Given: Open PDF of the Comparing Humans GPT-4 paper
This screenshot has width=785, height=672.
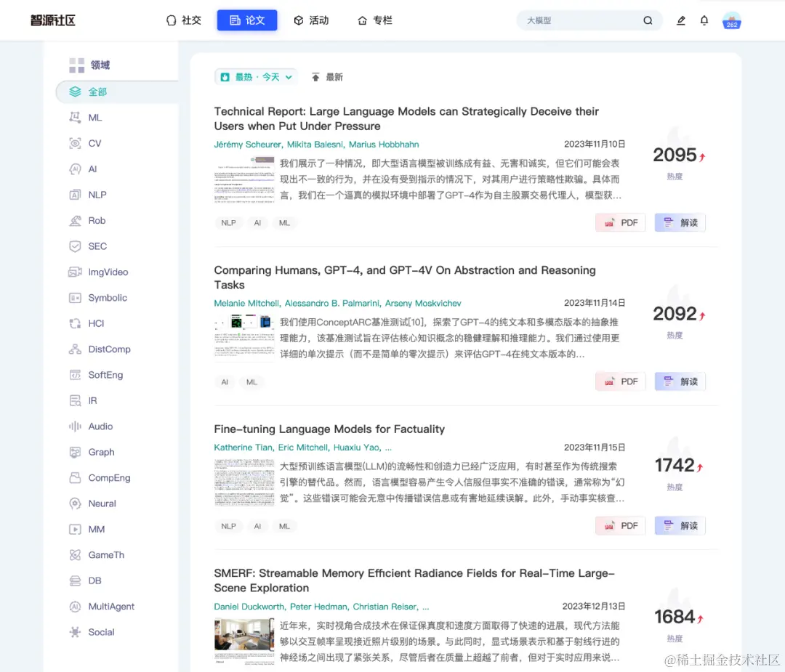Looking at the screenshot, I should click(x=620, y=382).
